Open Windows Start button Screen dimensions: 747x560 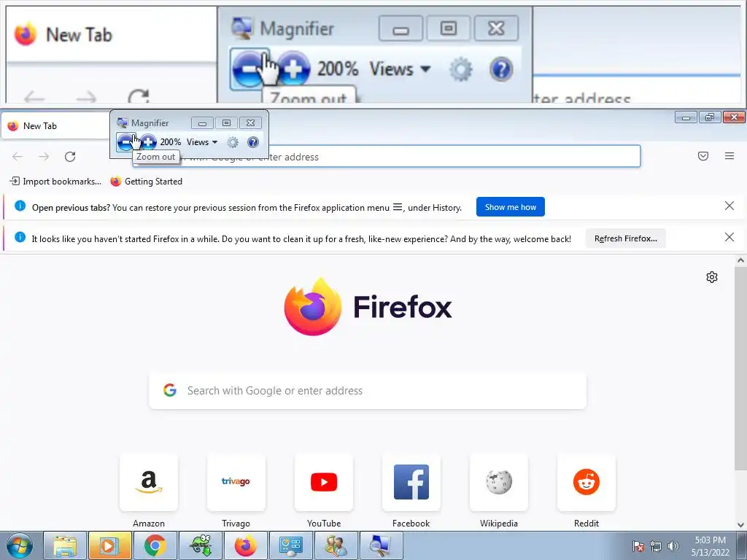pyautogui.click(x=20, y=545)
